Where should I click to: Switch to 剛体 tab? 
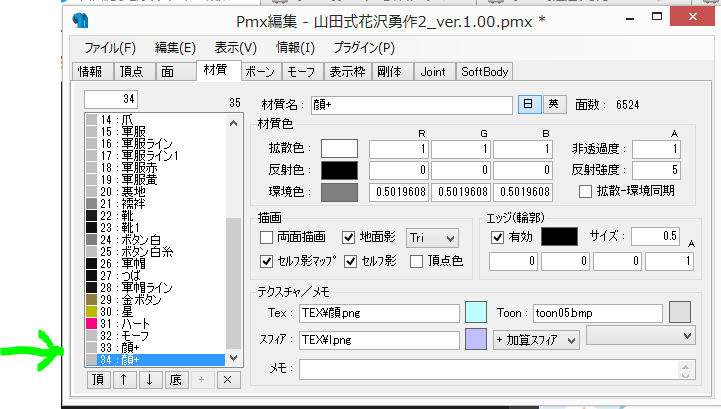[393, 72]
